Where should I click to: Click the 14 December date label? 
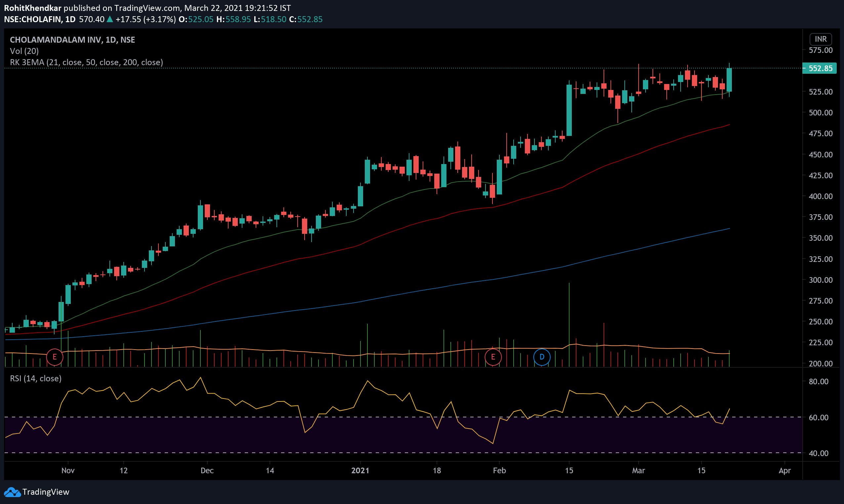[x=270, y=471]
